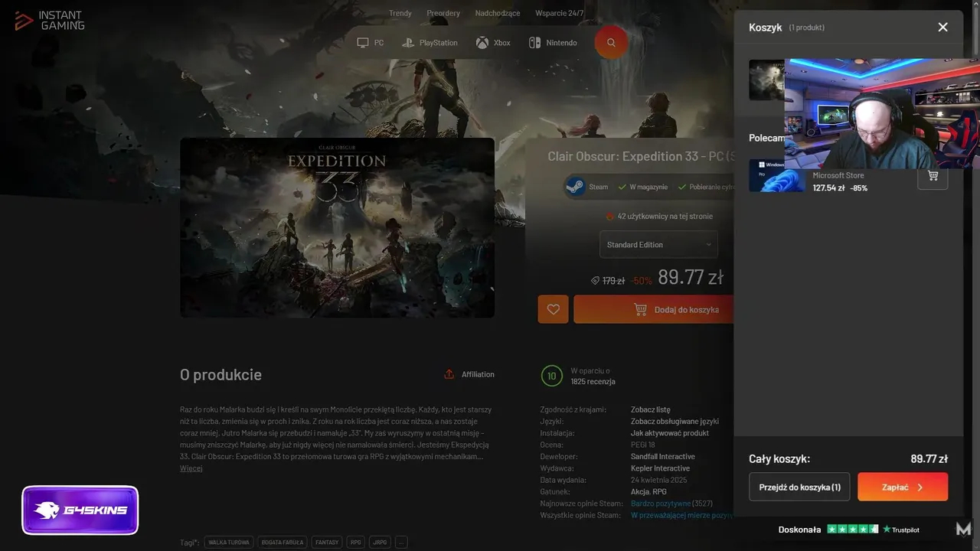The width and height of the screenshot is (980, 551).
Task: Click the Akcja genre link
Action: pyautogui.click(x=639, y=492)
